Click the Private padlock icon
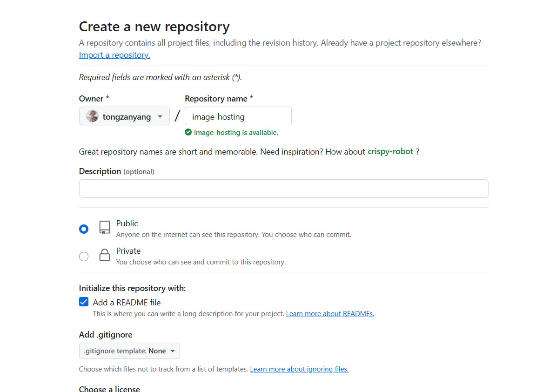Screen dimensions: 543x392 coord(105,255)
